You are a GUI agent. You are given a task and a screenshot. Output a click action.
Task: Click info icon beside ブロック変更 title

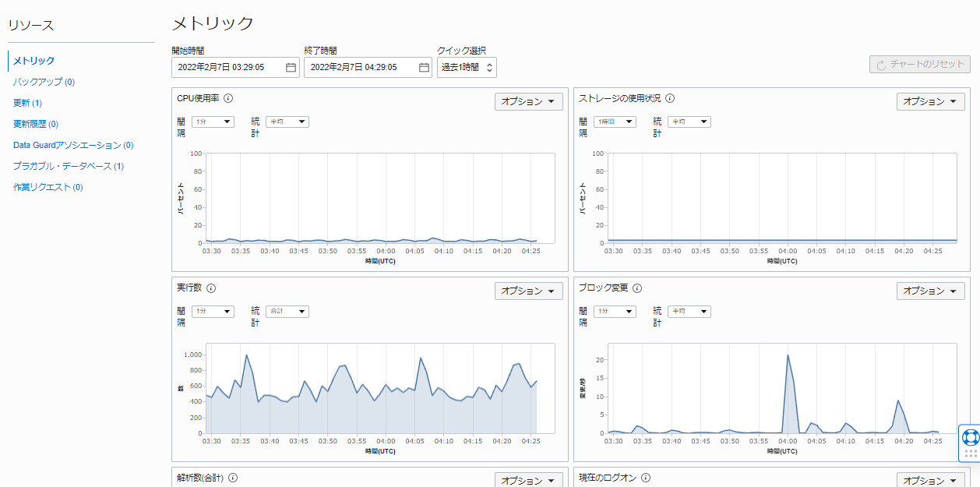pos(637,288)
